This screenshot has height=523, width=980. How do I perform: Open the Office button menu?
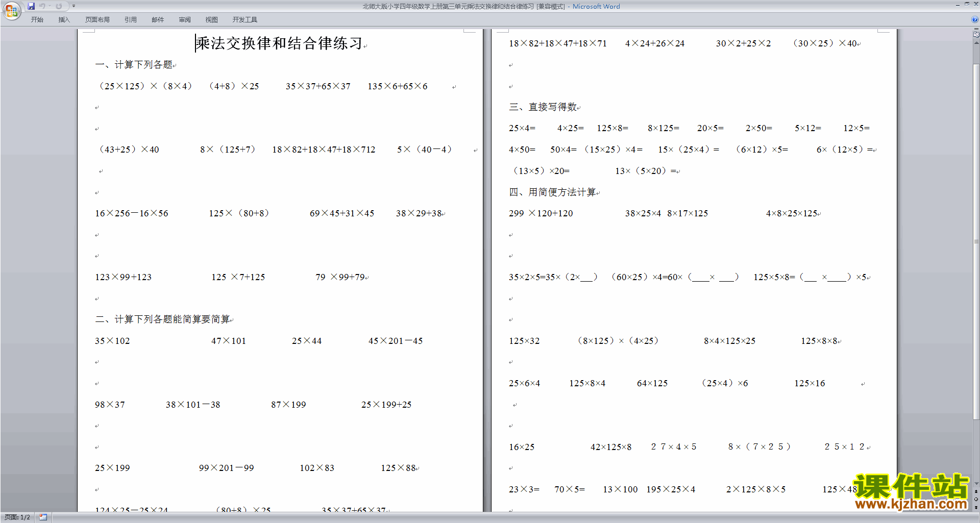(11, 11)
